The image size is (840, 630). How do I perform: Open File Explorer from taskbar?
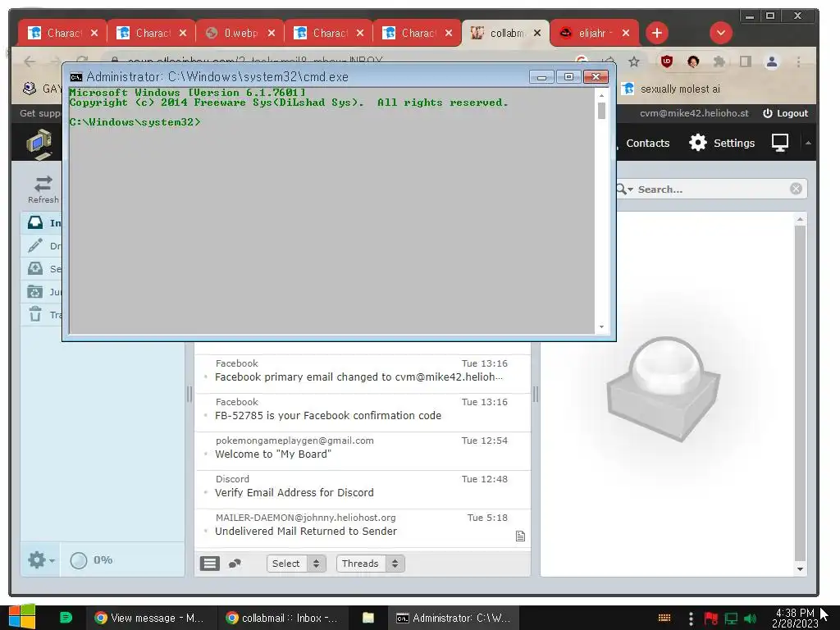coord(368,618)
